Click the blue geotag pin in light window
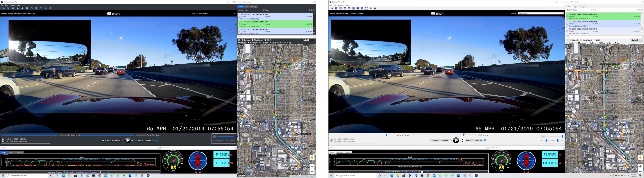 point(485,140)
